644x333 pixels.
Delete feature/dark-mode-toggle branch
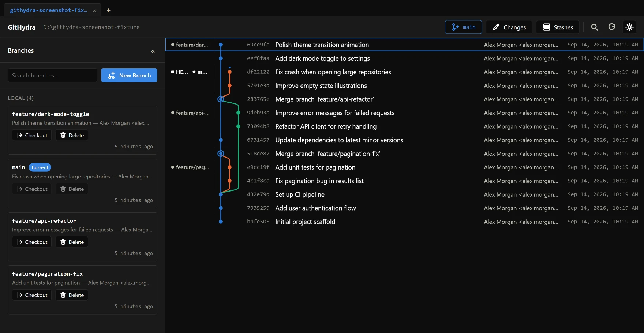(72, 135)
